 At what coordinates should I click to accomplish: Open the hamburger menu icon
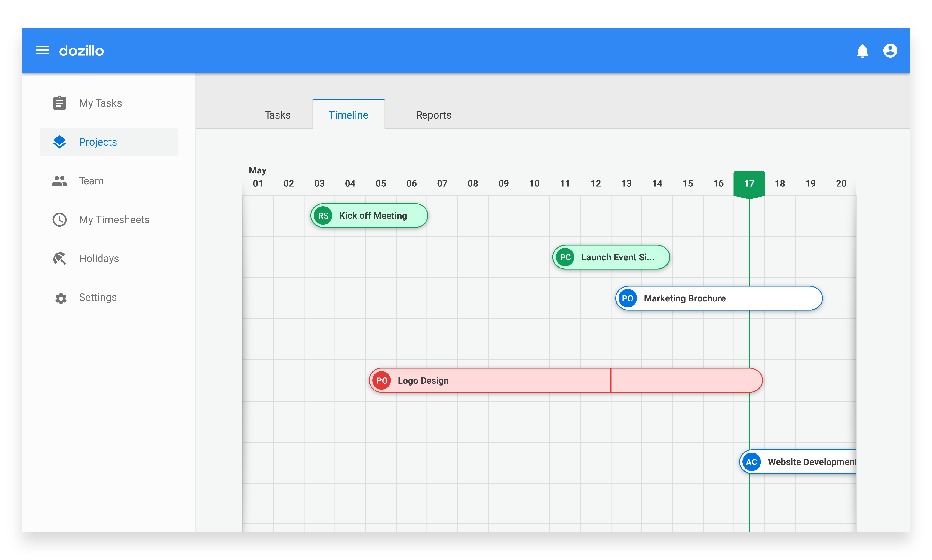42,50
